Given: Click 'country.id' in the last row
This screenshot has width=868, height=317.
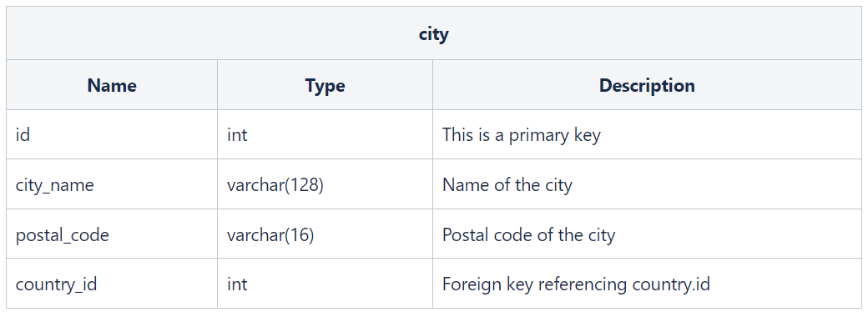Looking at the screenshot, I should click(x=671, y=284).
